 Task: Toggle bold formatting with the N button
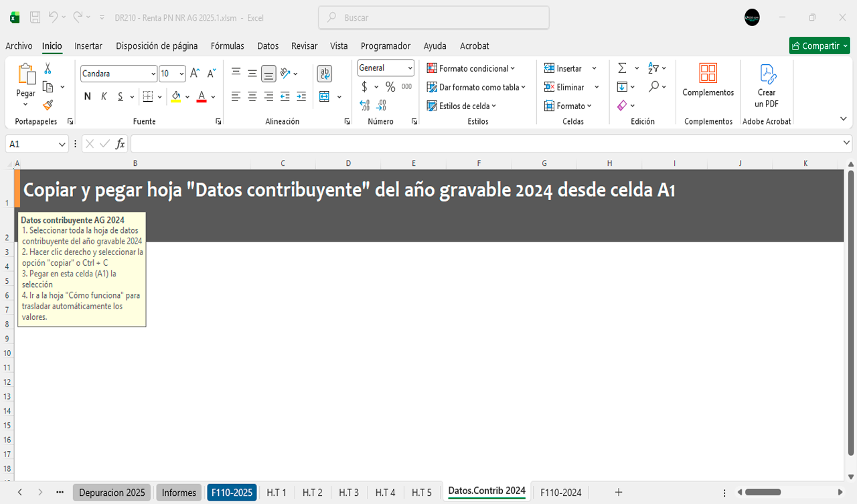[88, 96]
